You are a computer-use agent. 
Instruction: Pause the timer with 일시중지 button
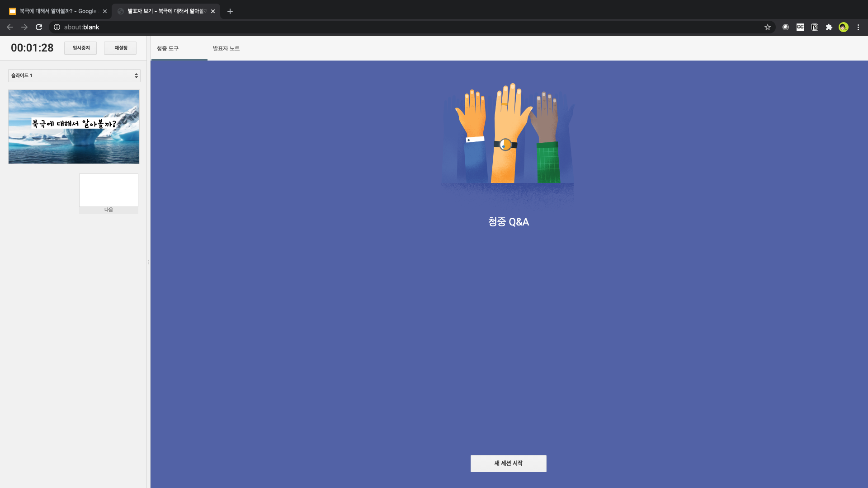(80, 48)
